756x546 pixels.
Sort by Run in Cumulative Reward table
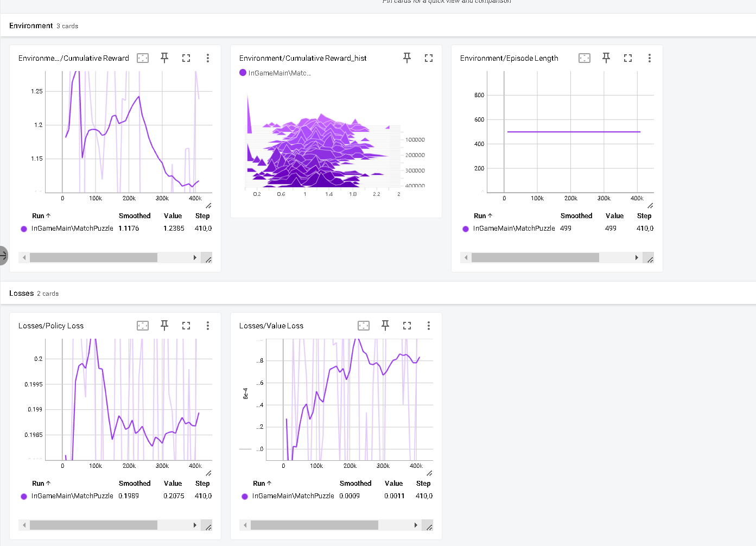pyautogui.click(x=41, y=215)
